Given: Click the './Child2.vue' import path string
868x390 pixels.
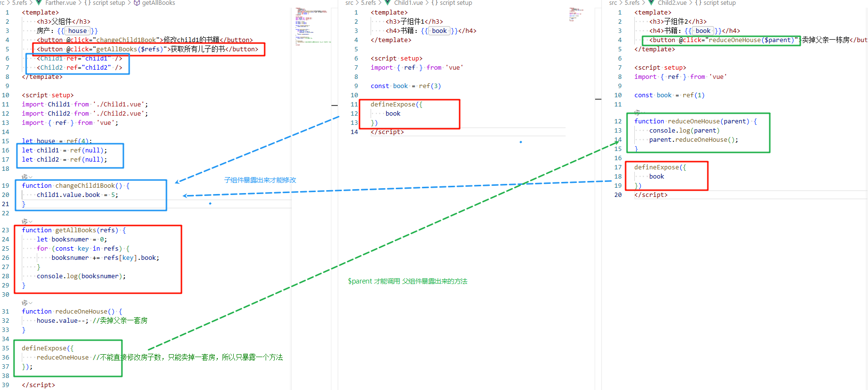Looking at the screenshot, I should [119, 114].
